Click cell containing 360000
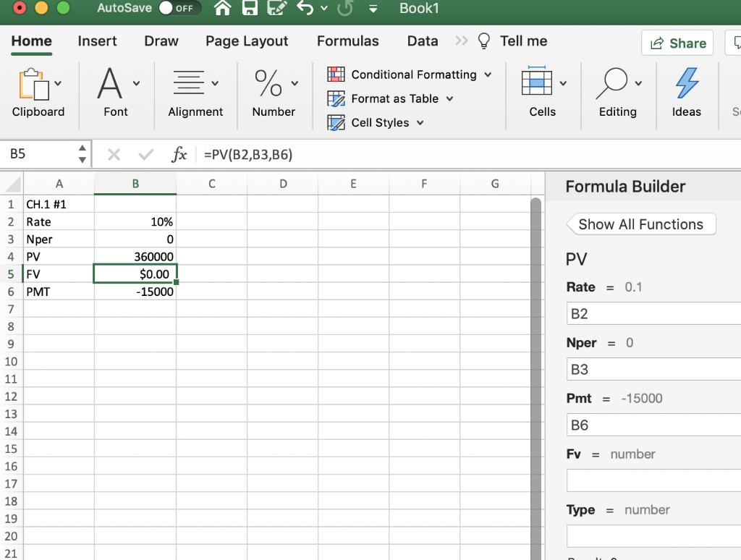Viewport: 741px width, 560px height. pos(135,257)
